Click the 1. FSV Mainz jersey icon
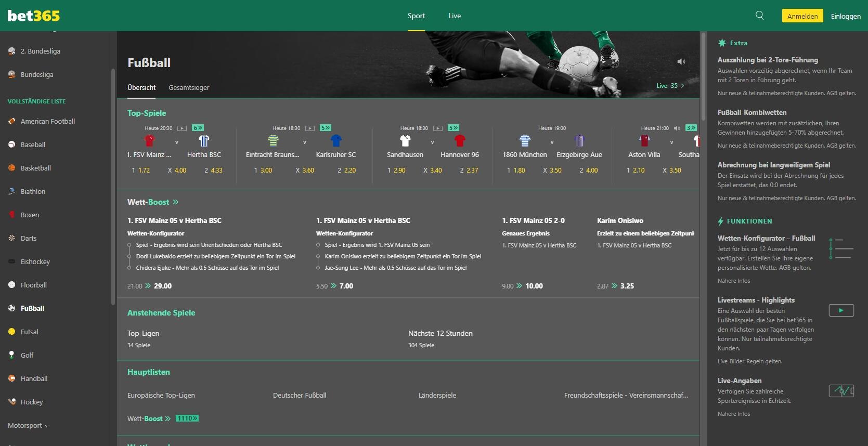Screen dimensions: 868x446 (x=149, y=141)
